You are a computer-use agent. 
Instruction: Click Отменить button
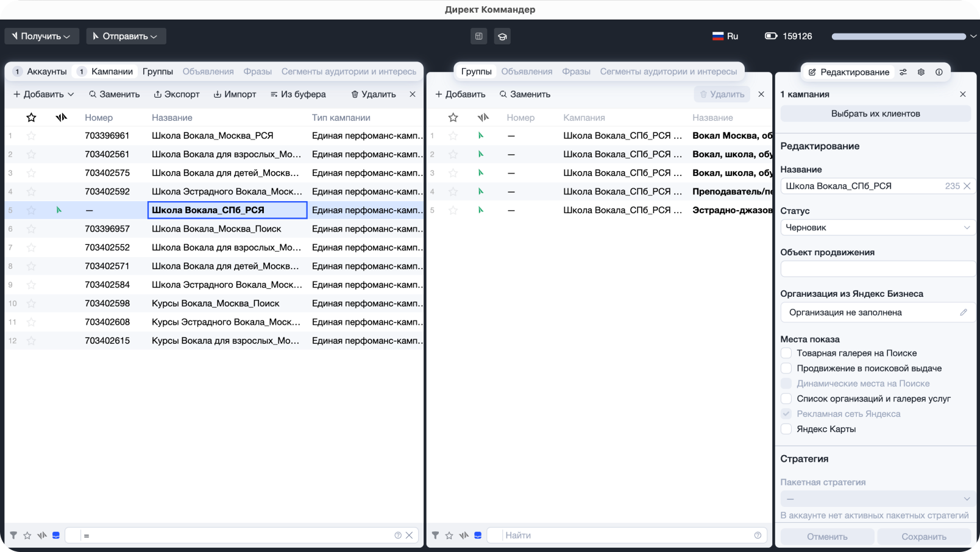click(x=827, y=537)
